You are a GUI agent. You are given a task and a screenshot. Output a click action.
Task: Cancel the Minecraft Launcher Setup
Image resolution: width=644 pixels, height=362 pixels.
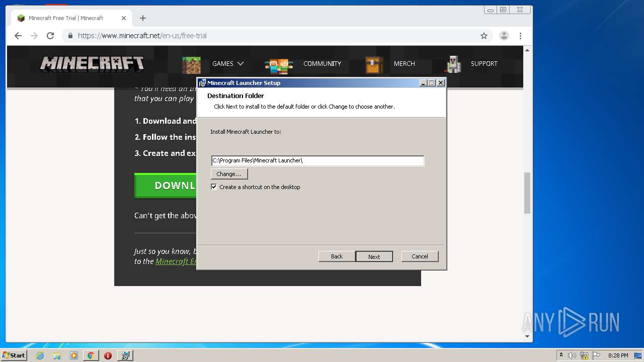tap(420, 256)
